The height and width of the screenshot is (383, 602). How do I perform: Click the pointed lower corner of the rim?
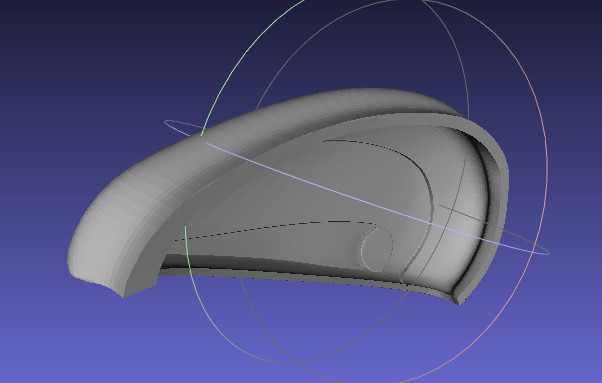click(x=459, y=301)
